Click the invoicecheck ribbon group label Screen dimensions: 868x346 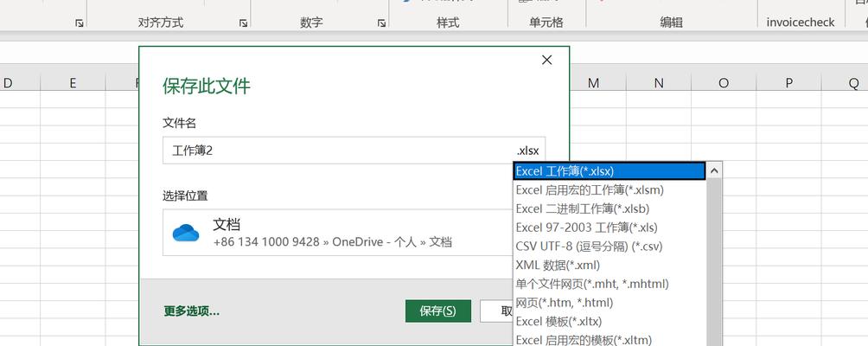[801, 22]
